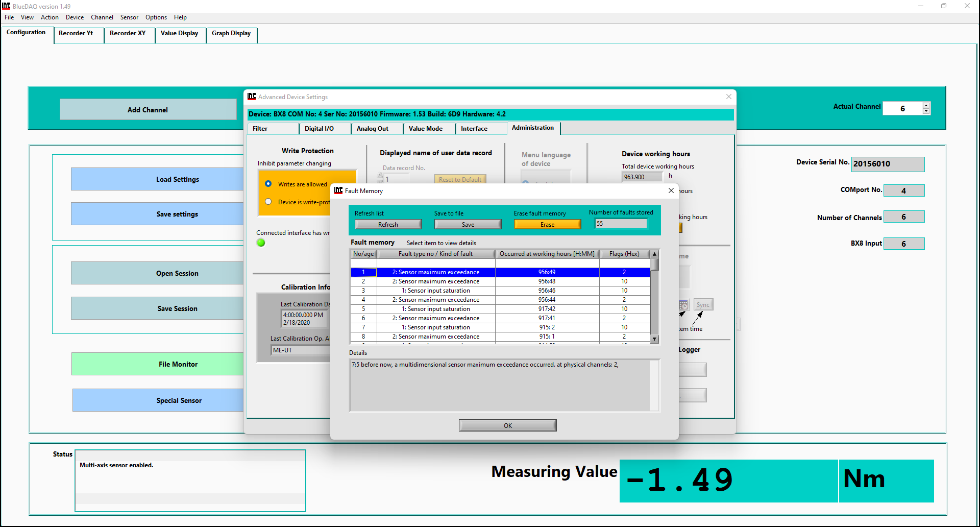This screenshot has height=527, width=980.
Task: Click the calendar clock icon beside Sync
Action: point(684,305)
